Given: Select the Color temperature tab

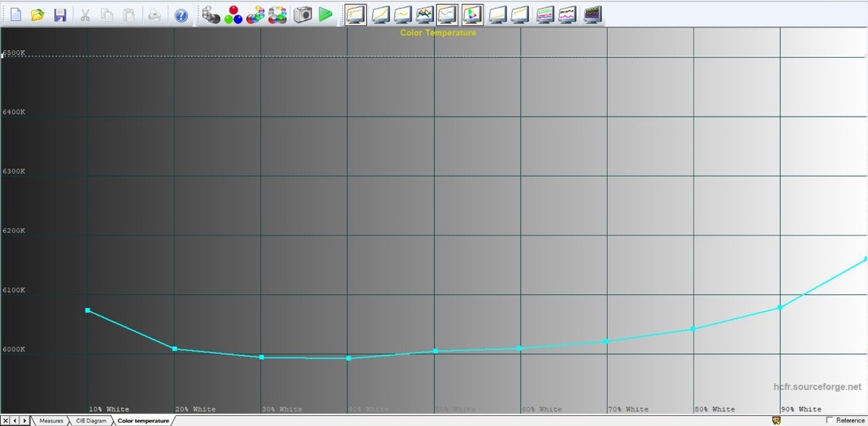Looking at the screenshot, I should pos(143,420).
